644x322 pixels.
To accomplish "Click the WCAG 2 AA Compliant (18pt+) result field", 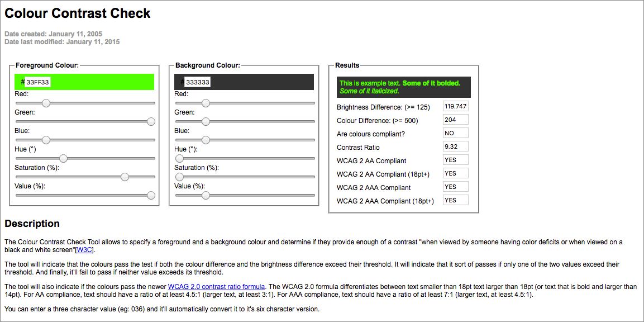I will [x=456, y=173].
